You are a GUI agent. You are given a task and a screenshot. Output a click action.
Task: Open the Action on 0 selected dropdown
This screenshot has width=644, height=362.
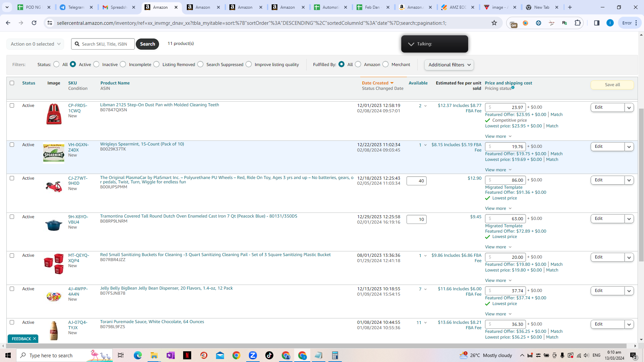35,44
